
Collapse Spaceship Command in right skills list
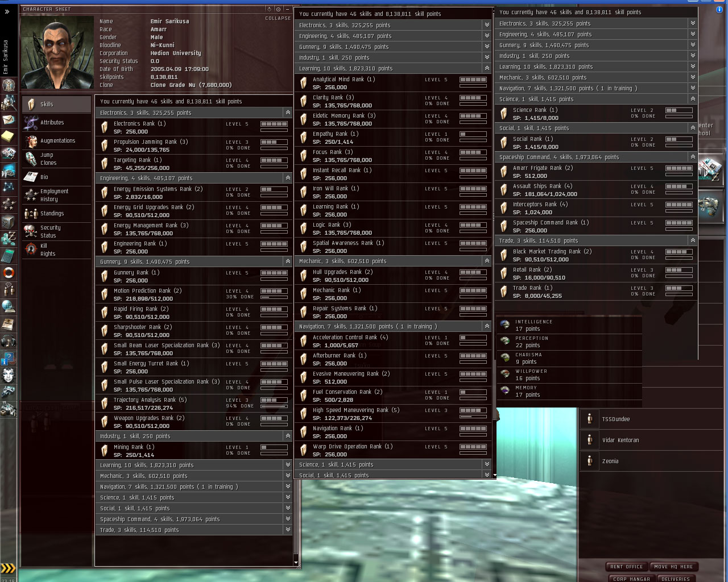(x=693, y=157)
